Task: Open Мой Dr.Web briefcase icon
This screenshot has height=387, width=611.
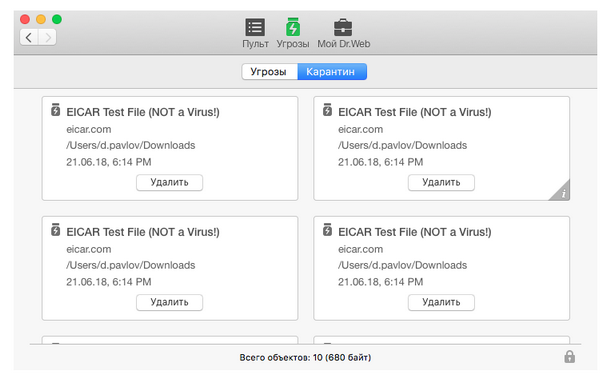Action: pos(343,28)
